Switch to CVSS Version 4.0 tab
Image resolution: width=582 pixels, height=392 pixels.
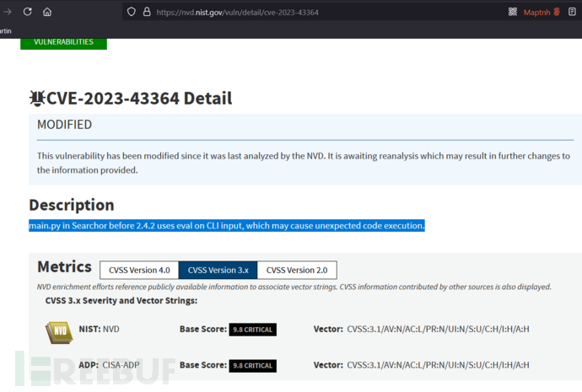[x=139, y=270]
